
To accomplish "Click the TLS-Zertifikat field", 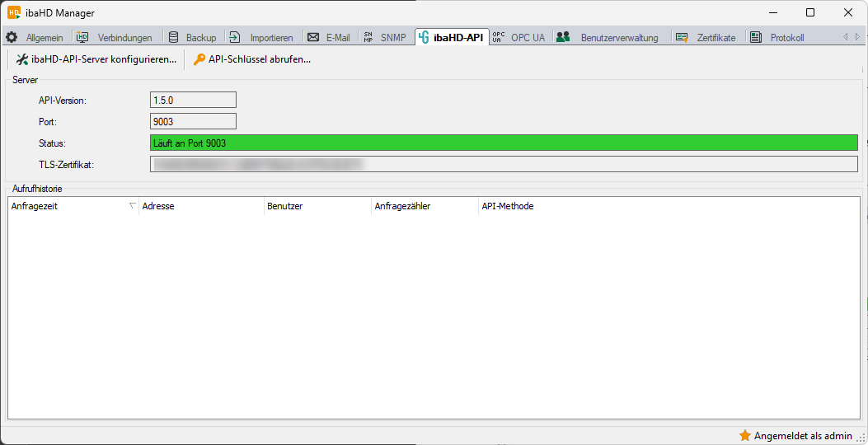I will point(504,164).
